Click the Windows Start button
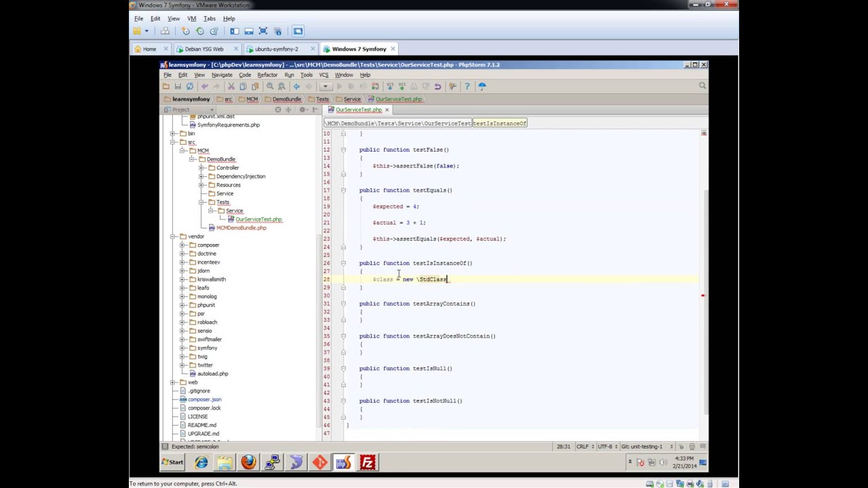The image size is (868, 488). tap(172, 462)
